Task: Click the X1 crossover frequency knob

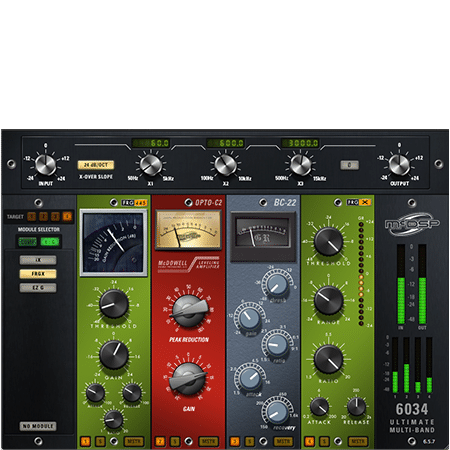Action: 151,165
